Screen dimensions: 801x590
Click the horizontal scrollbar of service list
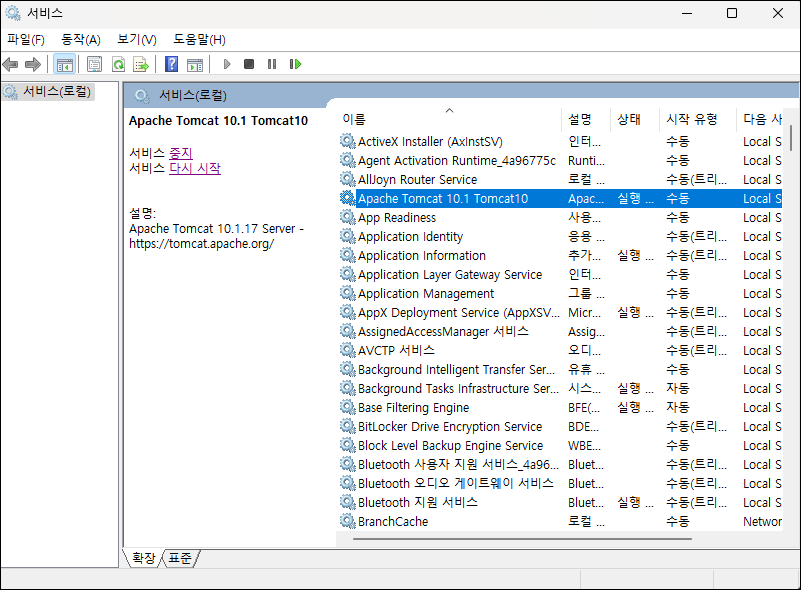point(522,538)
